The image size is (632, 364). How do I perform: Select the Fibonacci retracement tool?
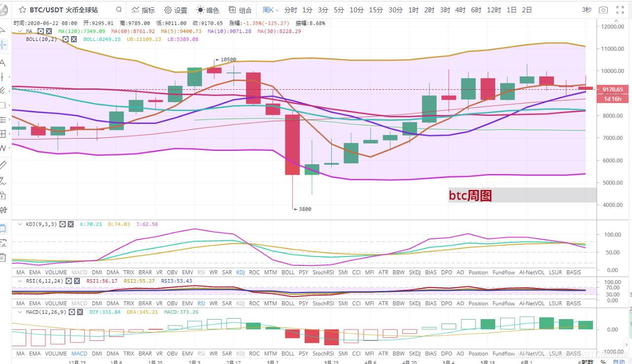coord(3,119)
